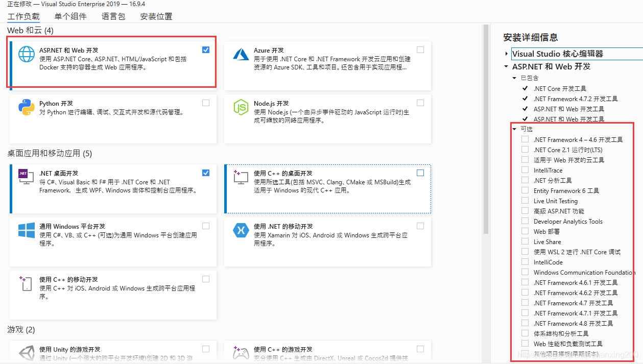The height and width of the screenshot is (364, 643).
Task: Click the 桌面应用和移动应用 (5) section header
Action: pyautogui.click(x=50, y=153)
